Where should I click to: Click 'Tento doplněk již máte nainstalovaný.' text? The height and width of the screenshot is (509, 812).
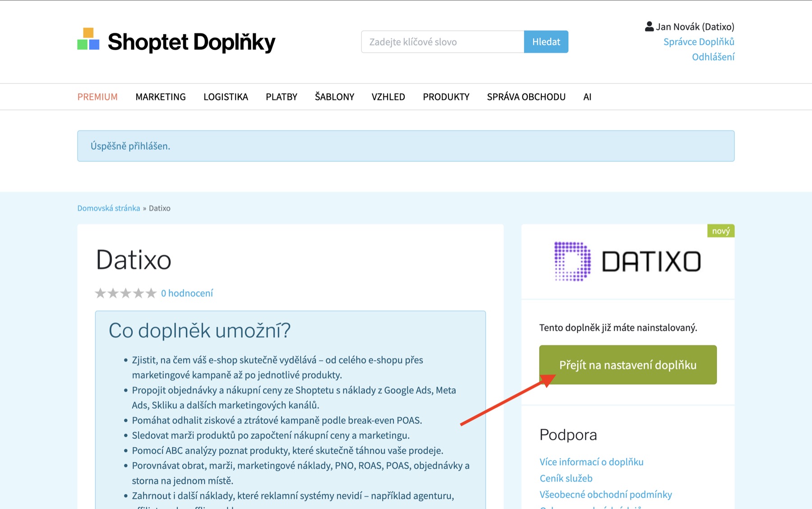coord(618,328)
